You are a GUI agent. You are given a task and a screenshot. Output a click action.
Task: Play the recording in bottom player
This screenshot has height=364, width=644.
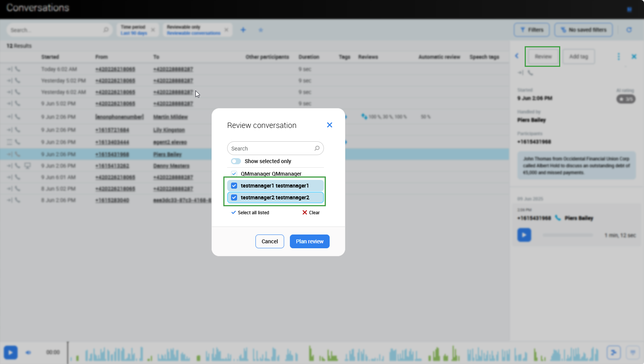click(x=11, y=352)
